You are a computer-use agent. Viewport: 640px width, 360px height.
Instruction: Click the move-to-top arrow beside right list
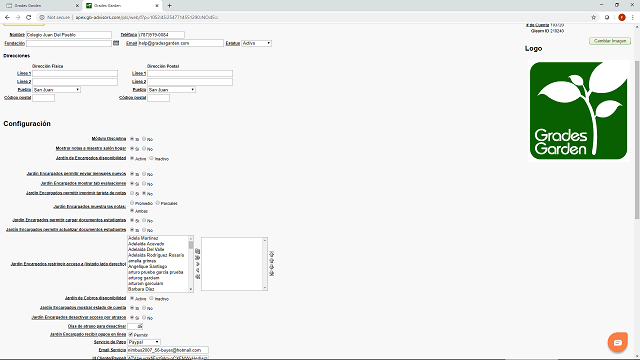[x=271, y=254]
